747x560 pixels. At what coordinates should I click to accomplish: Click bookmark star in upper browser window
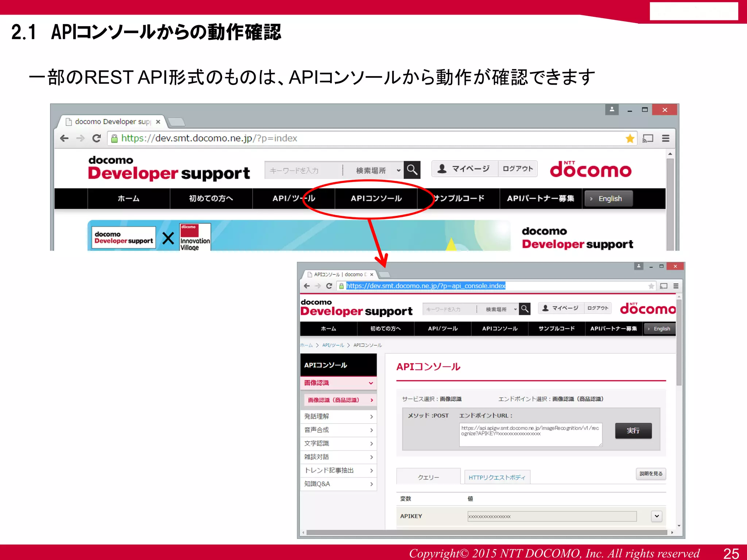[630, 138]
